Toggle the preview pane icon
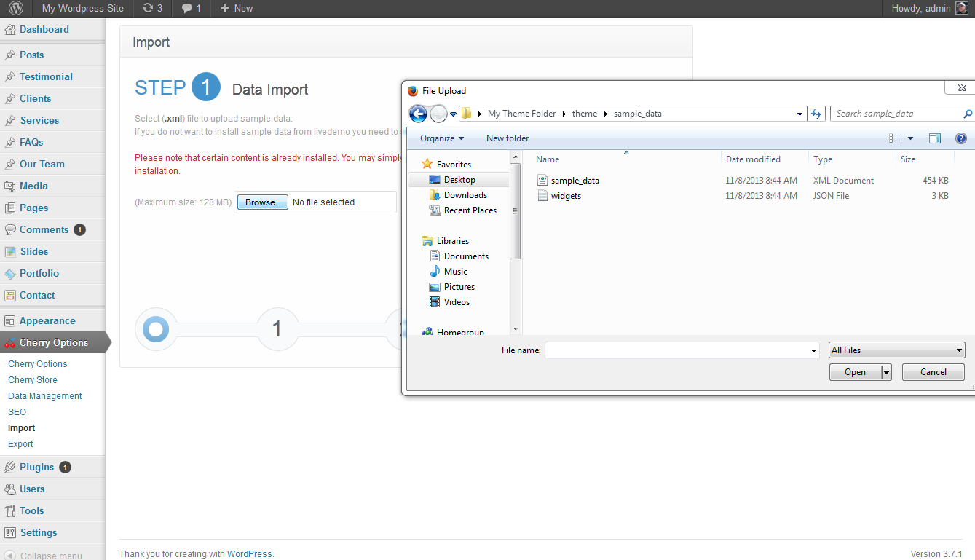975x560 pixels. click(x=935, y=138)
